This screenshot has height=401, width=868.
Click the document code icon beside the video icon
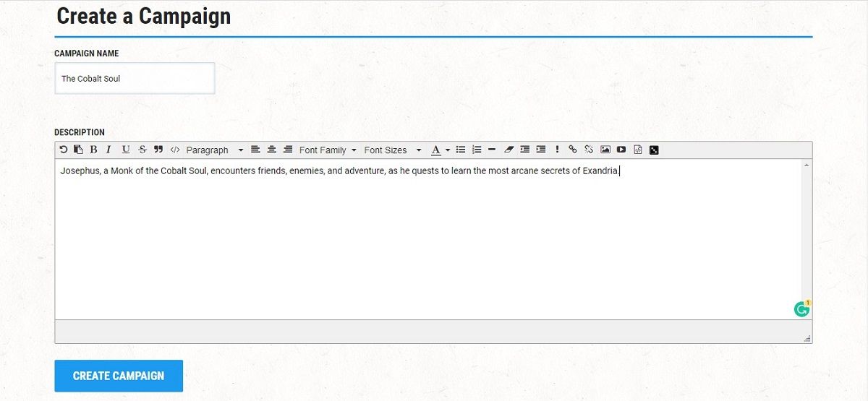[x=638, y=150]
